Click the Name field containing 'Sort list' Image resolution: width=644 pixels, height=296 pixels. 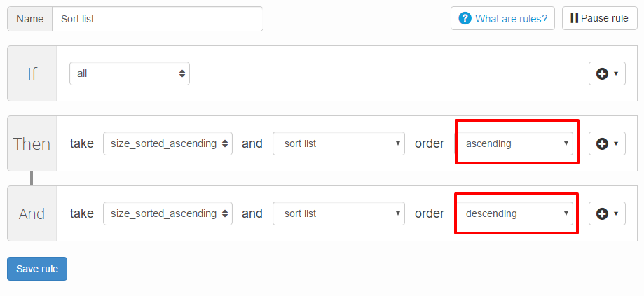pyautogui.click(x=157, y=19)
